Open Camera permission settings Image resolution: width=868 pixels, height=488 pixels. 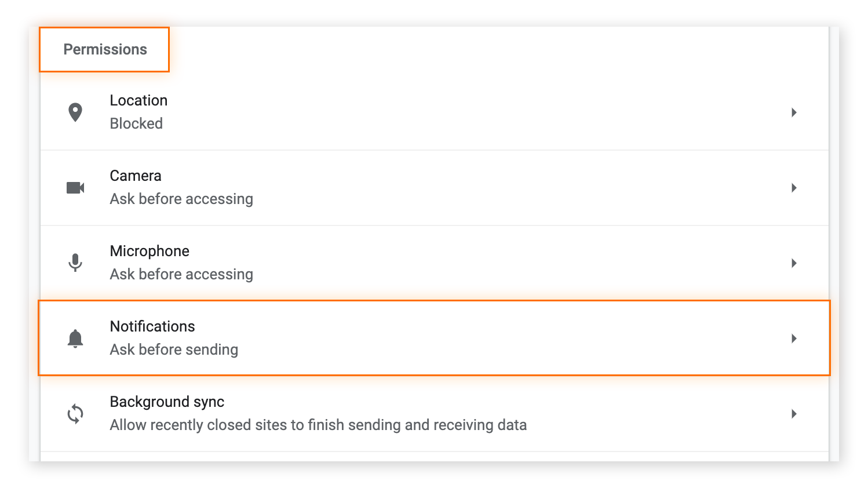pos(406,187)
